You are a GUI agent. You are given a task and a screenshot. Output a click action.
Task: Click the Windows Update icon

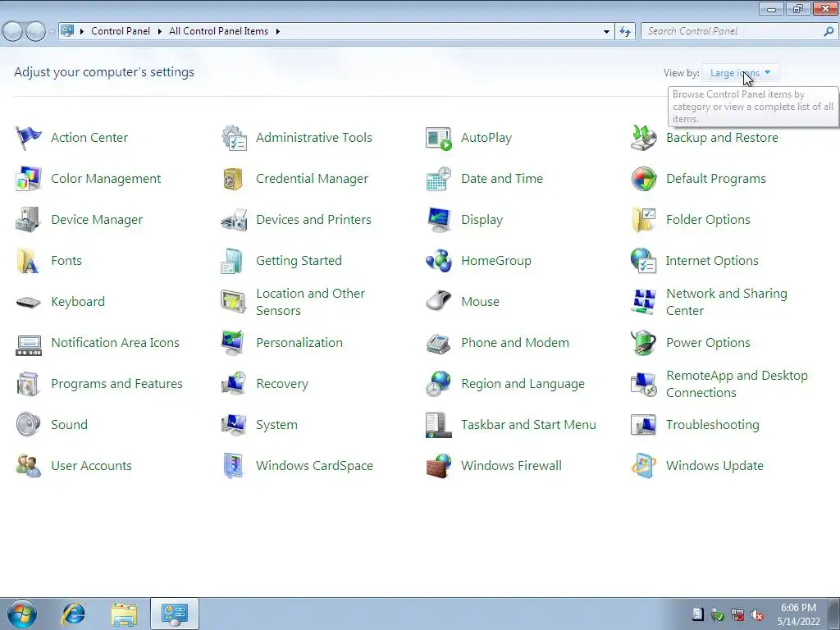pyautogui.click(x=644, y=466)
